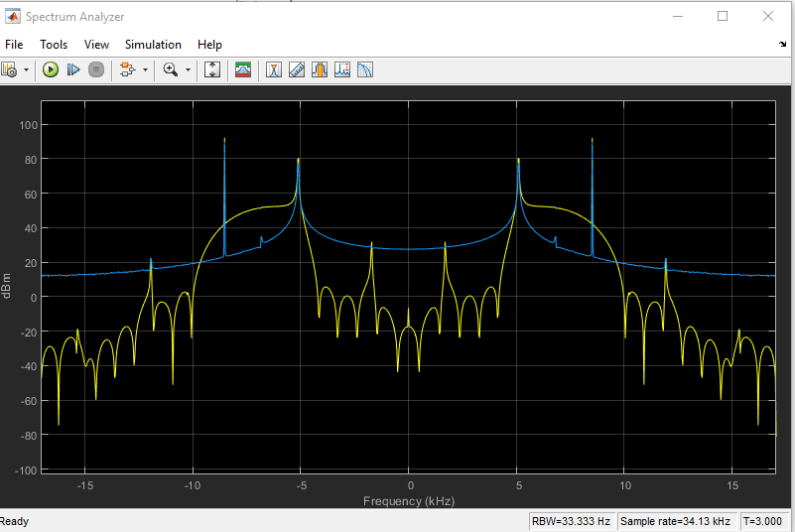Expand the configuration properties dropdown arrow
Screen dimensions: 795x532
(x=27, y=69)
